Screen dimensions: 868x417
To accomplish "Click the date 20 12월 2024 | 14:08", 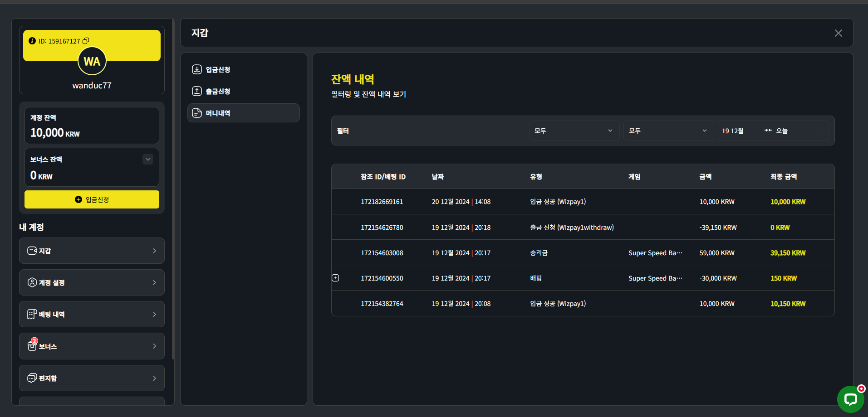I will [x=461, y=202].
